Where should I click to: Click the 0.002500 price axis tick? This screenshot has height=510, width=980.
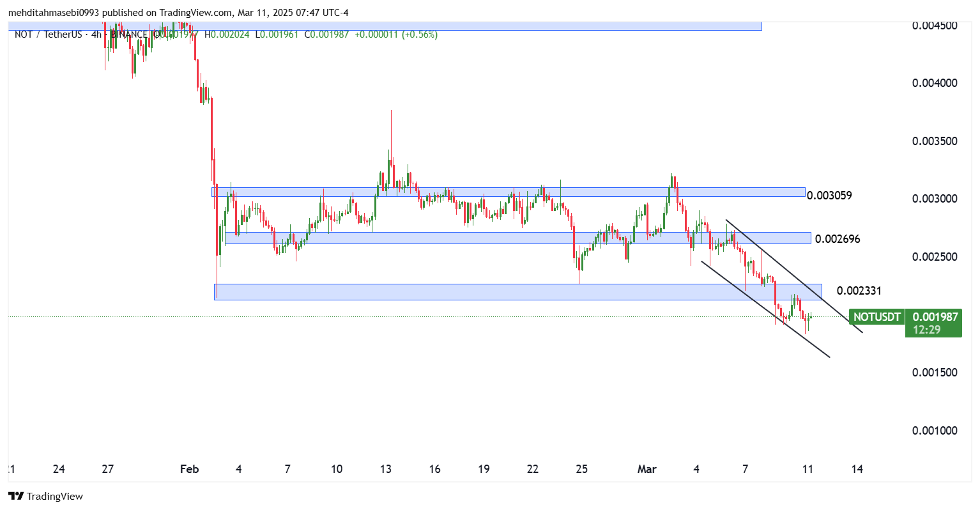point(935,257)
